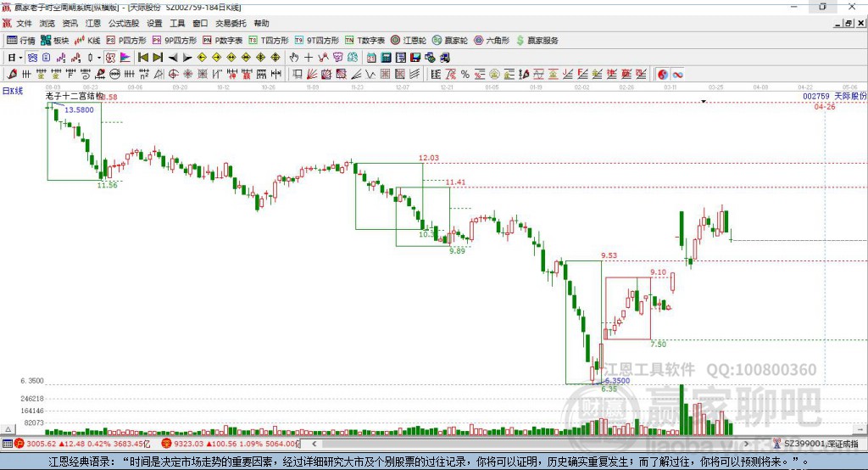
Task: Open the P数字表 tool
Action: pyautogui.click(x=223, y=41)
